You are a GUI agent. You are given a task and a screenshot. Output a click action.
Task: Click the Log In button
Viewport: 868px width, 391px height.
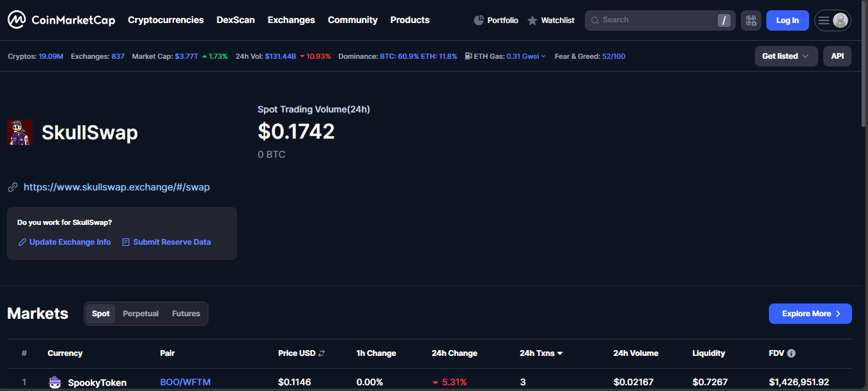pyautogui.click(x=787, y=20)
